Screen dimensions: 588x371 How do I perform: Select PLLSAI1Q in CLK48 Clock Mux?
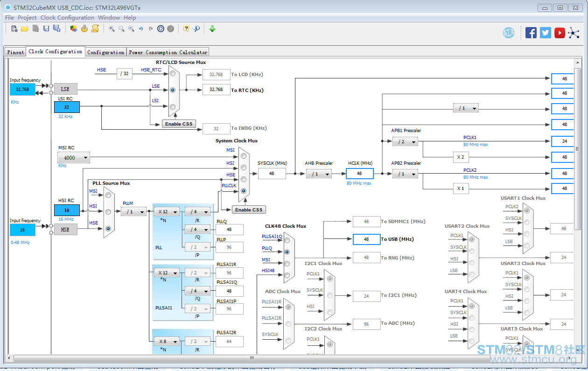[x=287, y=241]
